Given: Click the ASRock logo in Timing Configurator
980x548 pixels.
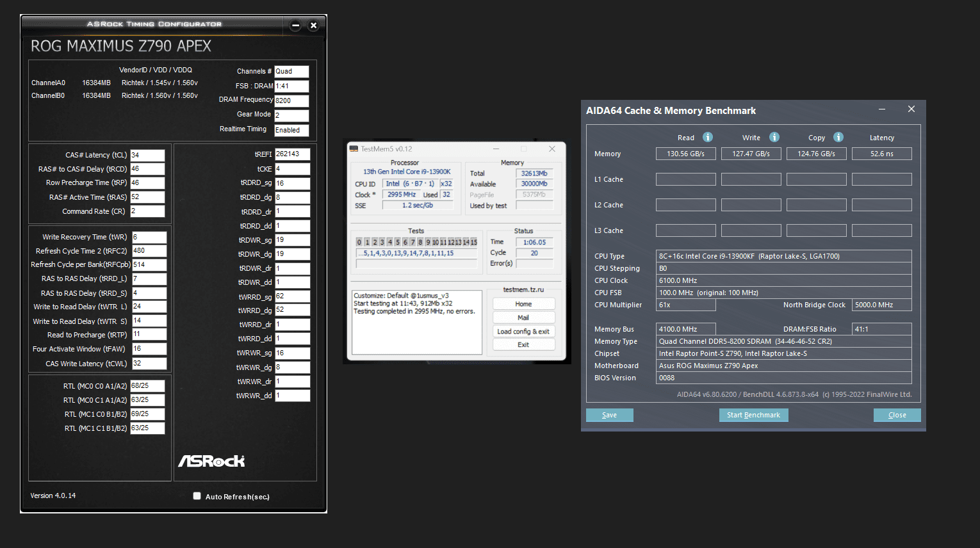Looking at the screenshot, I should 211,461.
